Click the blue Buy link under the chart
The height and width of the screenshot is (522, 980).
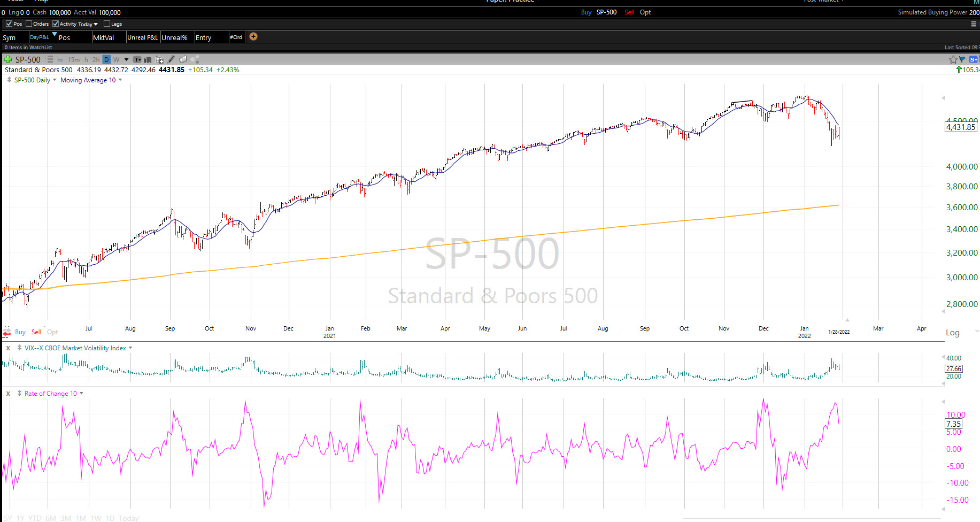click(20, 332)
